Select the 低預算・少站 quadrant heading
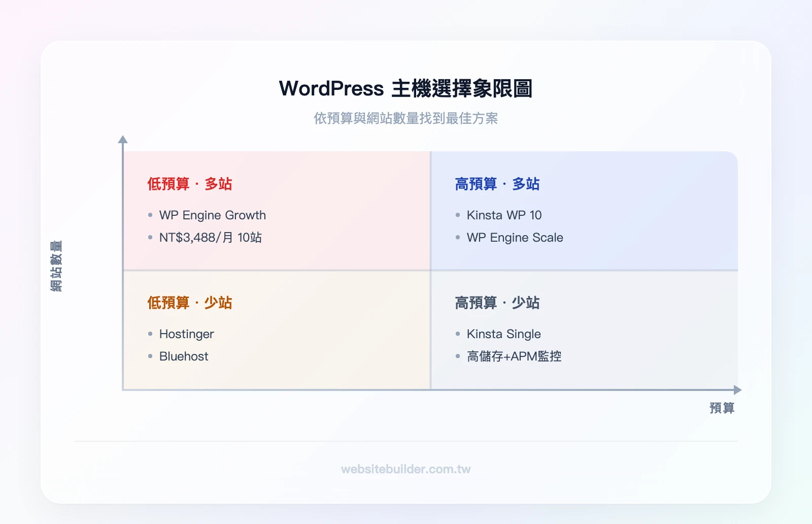The height and width of the screenshot is (524, 812). click(x=190, y=303)
